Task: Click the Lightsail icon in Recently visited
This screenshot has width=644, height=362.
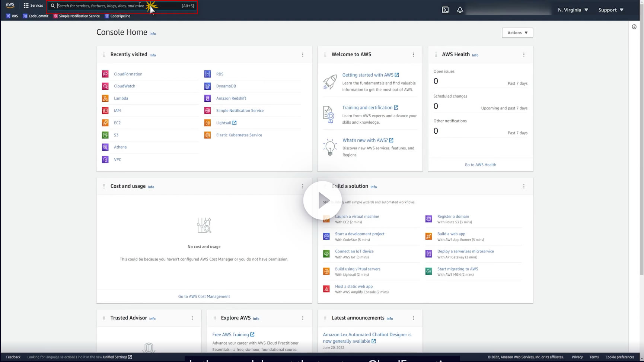Action: (208, 123)
